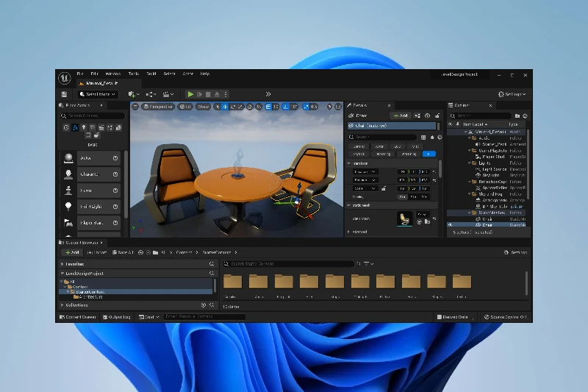
Task: Collapse the Transform section in Details
Action: (x=349, y=163)
